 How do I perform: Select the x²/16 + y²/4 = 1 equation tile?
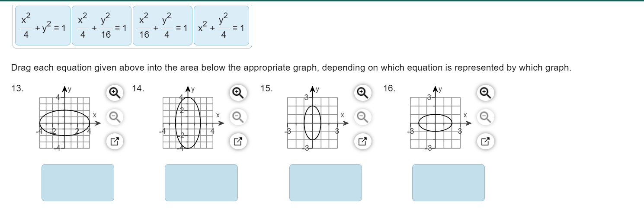(x=163, y=26)
